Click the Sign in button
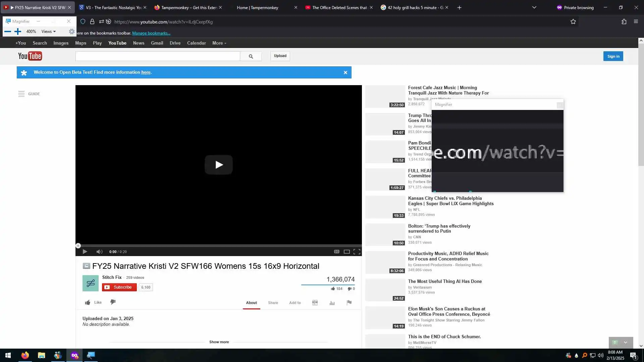The height and width of the screenshot is (362, 644). point(613,56)
